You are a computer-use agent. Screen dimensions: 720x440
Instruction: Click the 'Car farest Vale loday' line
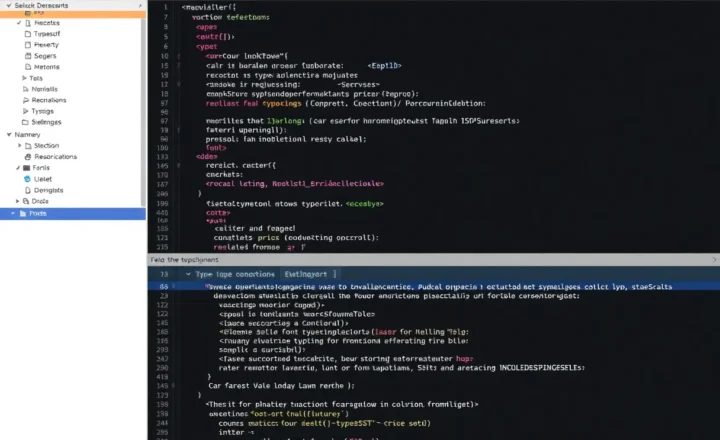point(281,385)
